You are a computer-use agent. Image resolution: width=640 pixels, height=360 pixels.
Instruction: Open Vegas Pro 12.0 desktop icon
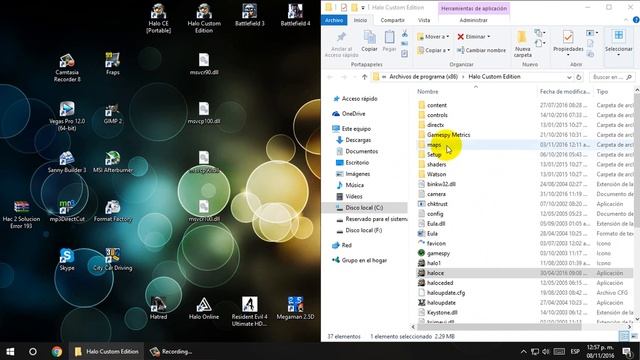67,116
